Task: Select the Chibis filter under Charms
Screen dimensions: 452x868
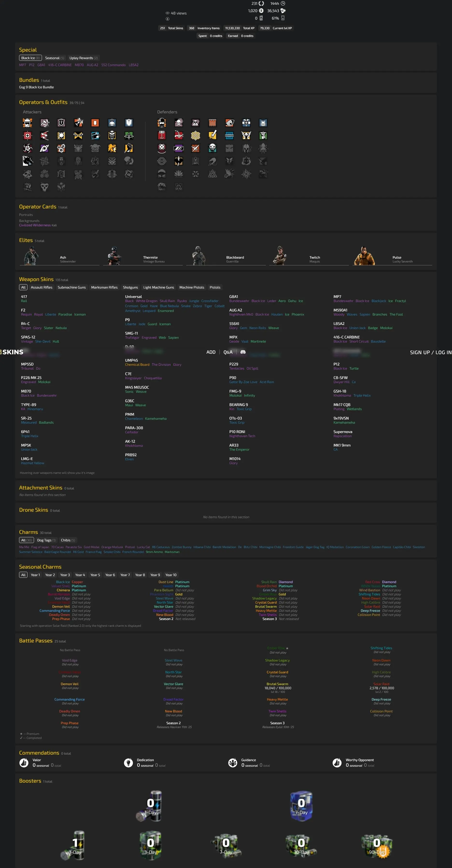Action: click(68, 540)
